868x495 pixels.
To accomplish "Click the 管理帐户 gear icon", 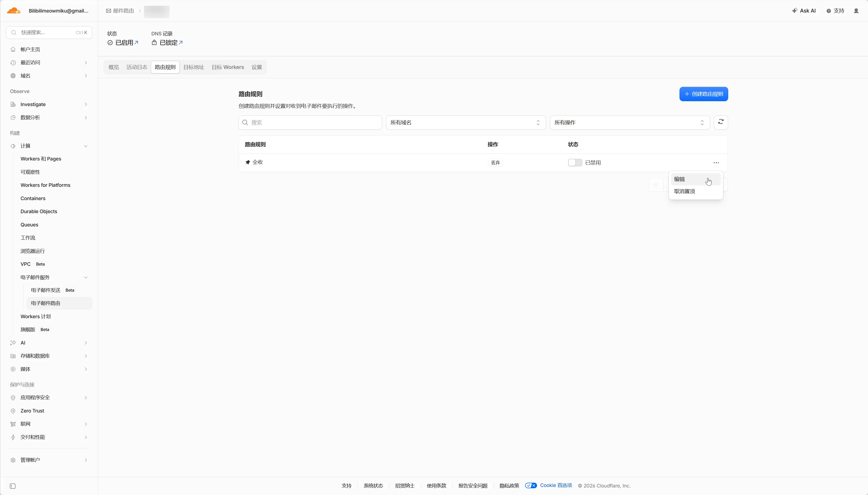I will [13, 460].
